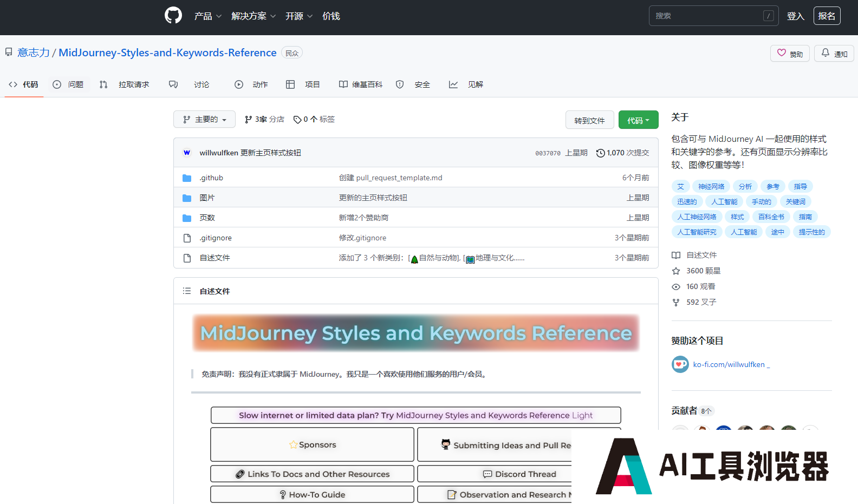Viewport: 858px width, 504px height.
Task: View the 160 观看 watchers
Action: 693,286
